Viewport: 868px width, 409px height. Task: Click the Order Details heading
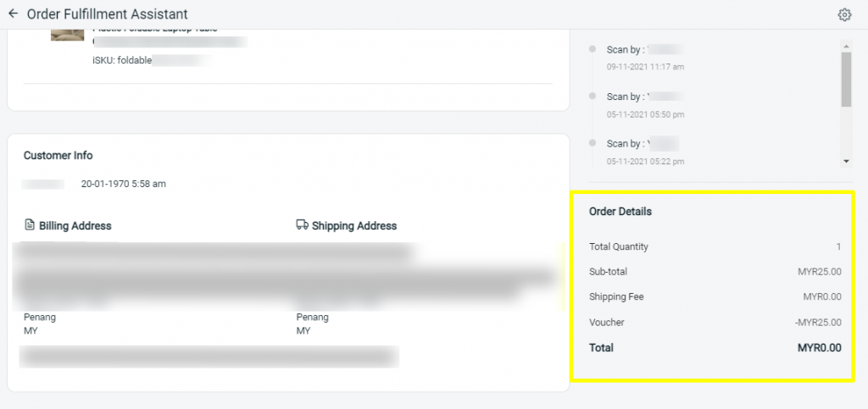point(620,211)
